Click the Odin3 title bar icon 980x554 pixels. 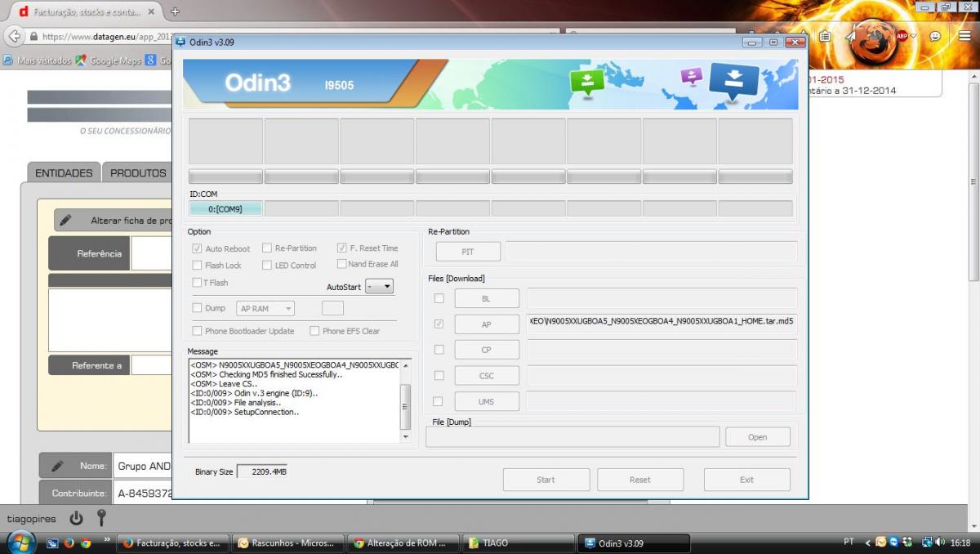[x=180, y=42]
